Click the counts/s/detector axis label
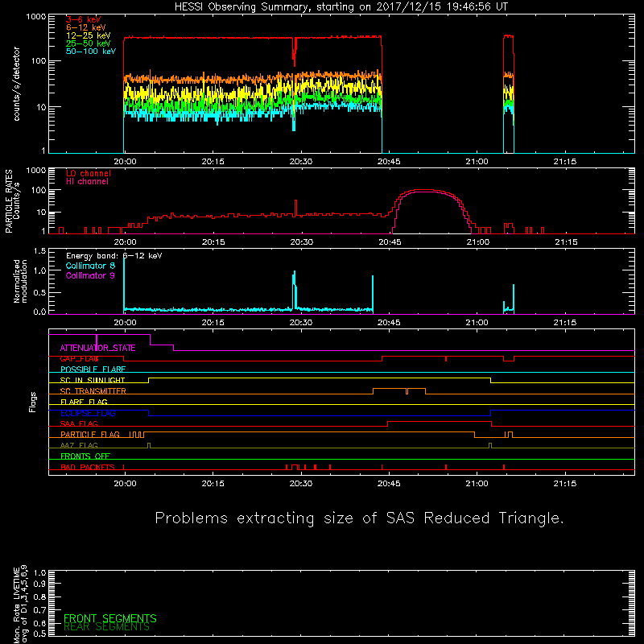644x644 pixels. [17, 84]
